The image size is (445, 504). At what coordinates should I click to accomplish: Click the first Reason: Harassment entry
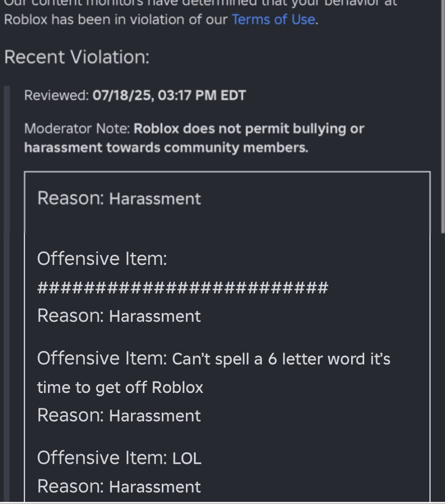coord(119,198)
